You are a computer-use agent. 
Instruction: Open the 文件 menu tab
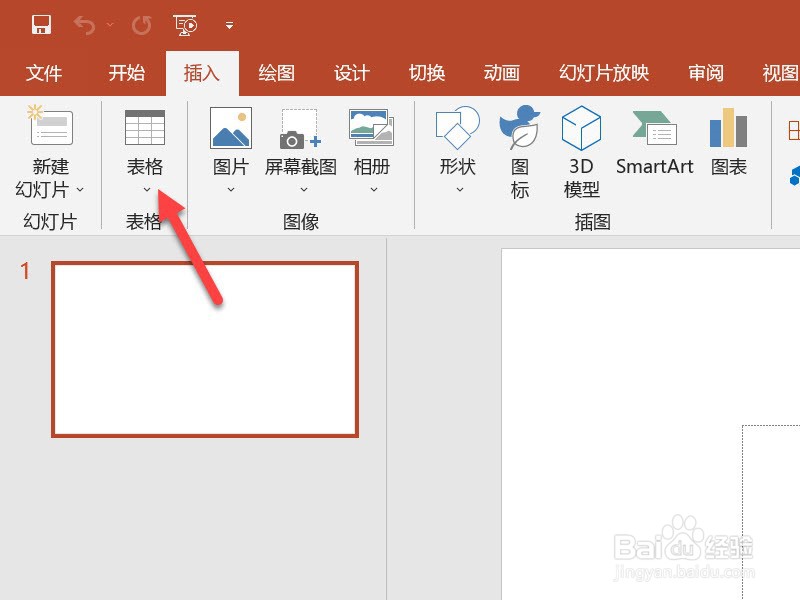pyautogui.click(x=44, y=73)
